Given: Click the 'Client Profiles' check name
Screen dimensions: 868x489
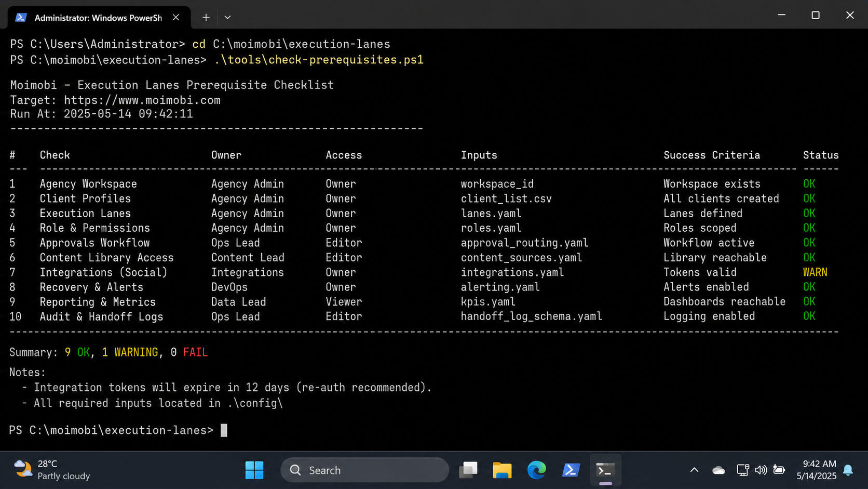Looking at the screenshot, I should [85, 199].
